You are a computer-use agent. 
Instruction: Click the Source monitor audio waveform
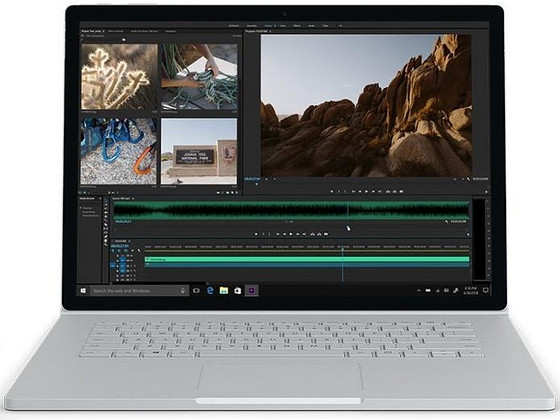click(x=291, y=210)
